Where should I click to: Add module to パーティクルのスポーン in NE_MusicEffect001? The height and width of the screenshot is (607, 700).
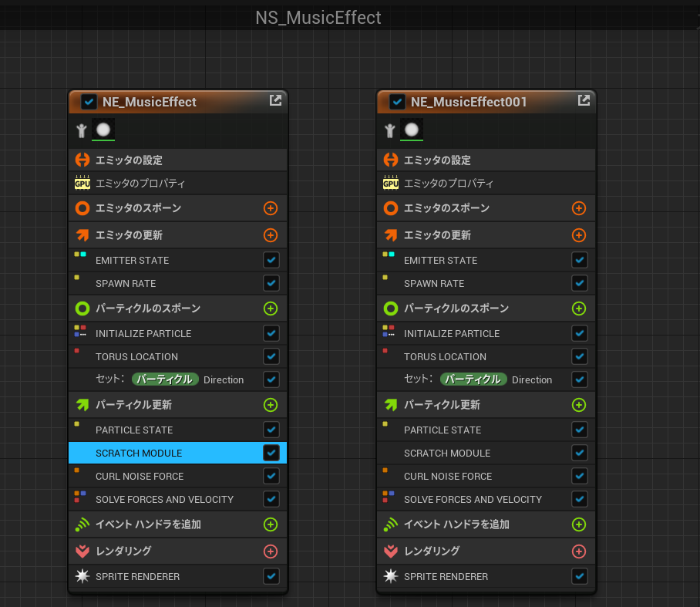coord(579,309)
